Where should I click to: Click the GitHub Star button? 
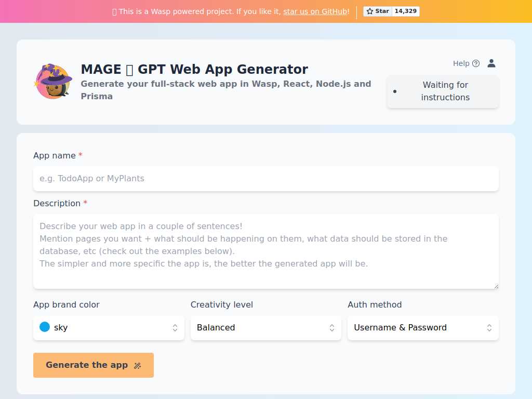click(x=378, y=11)
